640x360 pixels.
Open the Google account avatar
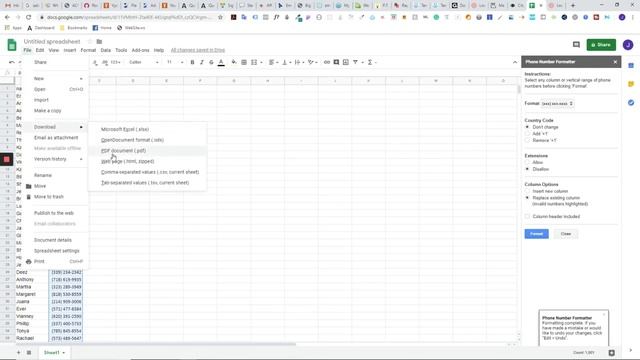click(x=628, y=45)
